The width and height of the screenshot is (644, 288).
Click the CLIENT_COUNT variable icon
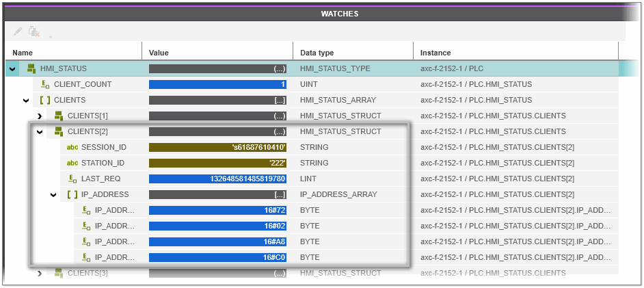point(45,84)
